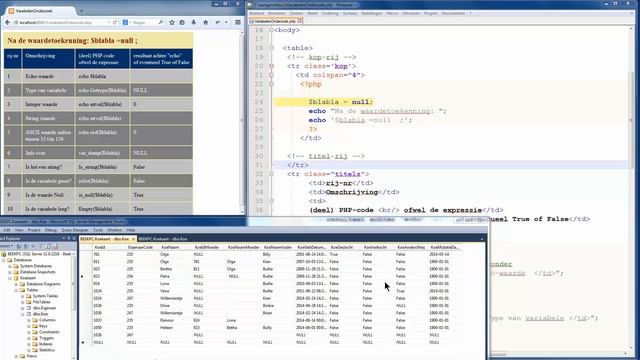
Task: Select the VariabelenOnderzoek.php editor tab
Action: [275, 21]
